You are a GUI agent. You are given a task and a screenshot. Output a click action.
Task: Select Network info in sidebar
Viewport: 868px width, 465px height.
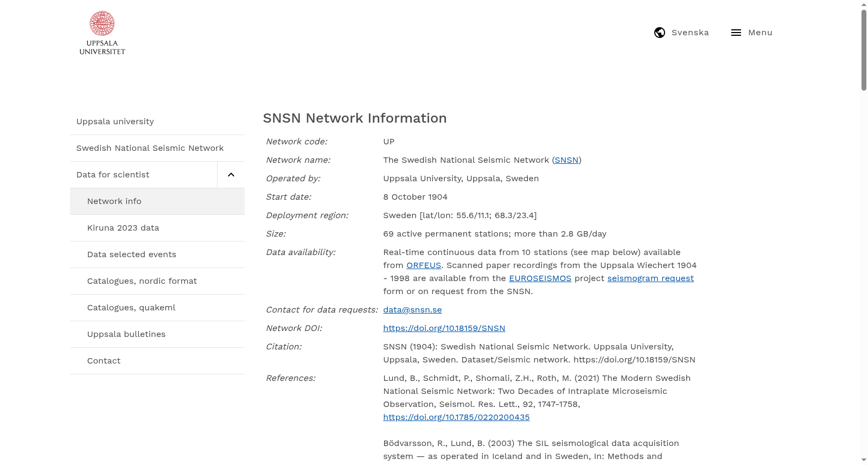pyautogui.click(x=157, y=201)
